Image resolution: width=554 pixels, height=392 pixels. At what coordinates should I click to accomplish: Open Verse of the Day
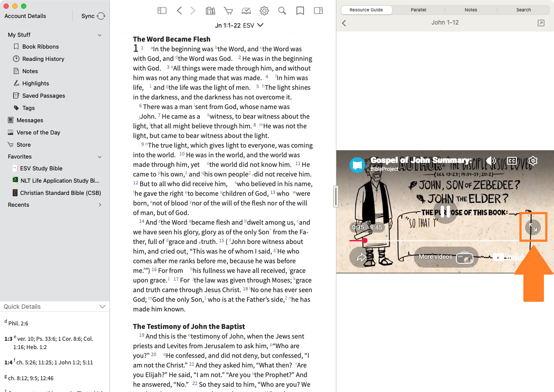pos(38,132)
